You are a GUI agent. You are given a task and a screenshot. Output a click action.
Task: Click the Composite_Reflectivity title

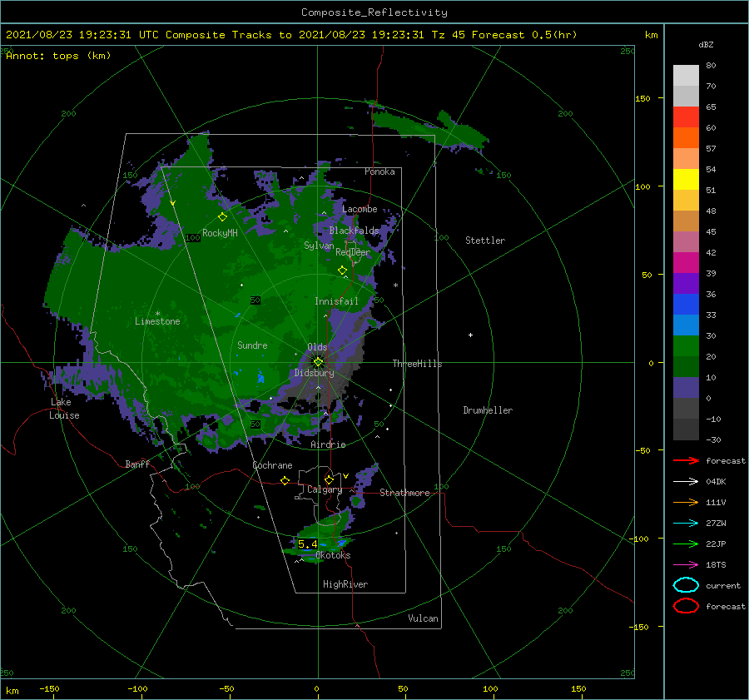tap(374, 12)
